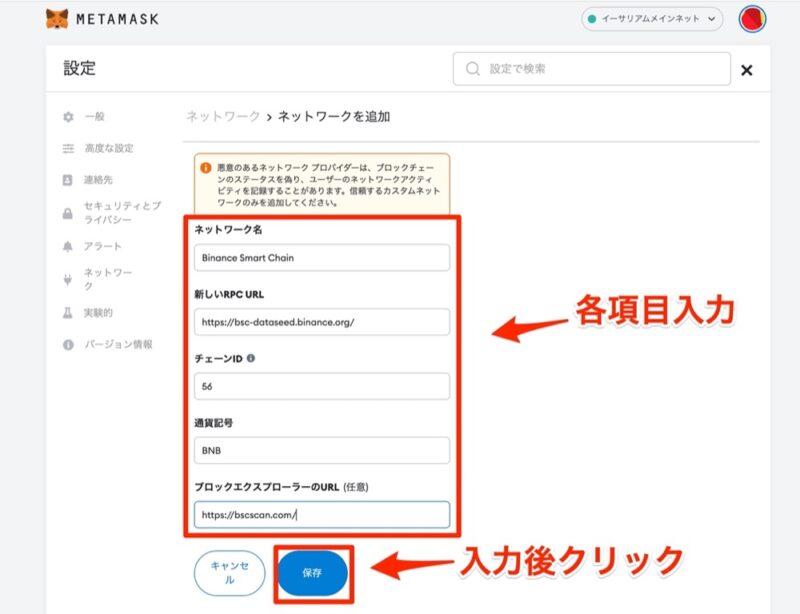The image size is (800, 614).
Task: Focus the settings search field
Action: pyautogui.click(x=592, y=68)
